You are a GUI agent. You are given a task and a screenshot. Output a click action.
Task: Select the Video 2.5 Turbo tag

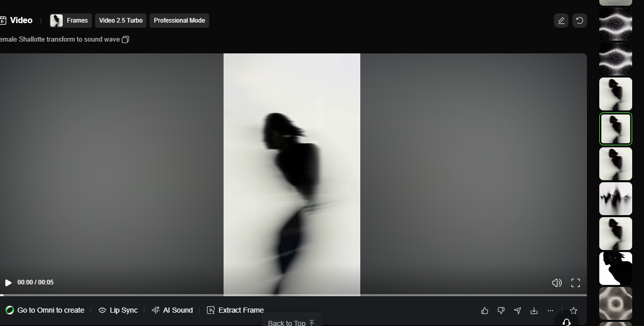pos(120,21)
